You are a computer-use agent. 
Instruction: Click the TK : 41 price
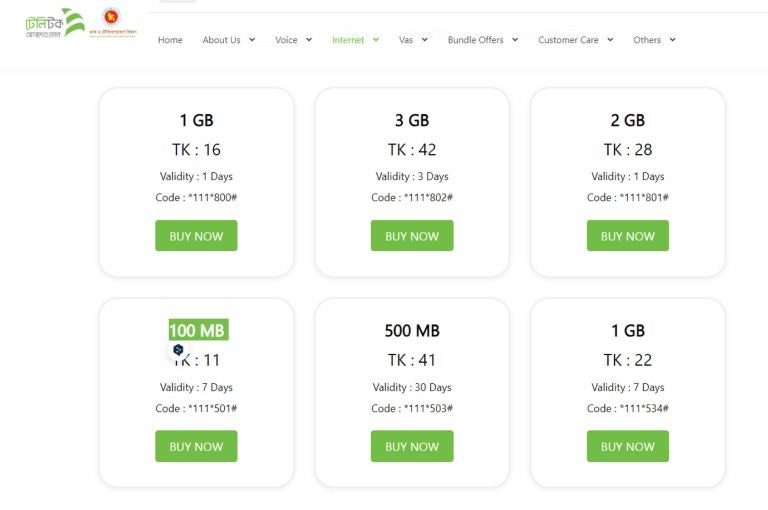(x=412, y=361)
